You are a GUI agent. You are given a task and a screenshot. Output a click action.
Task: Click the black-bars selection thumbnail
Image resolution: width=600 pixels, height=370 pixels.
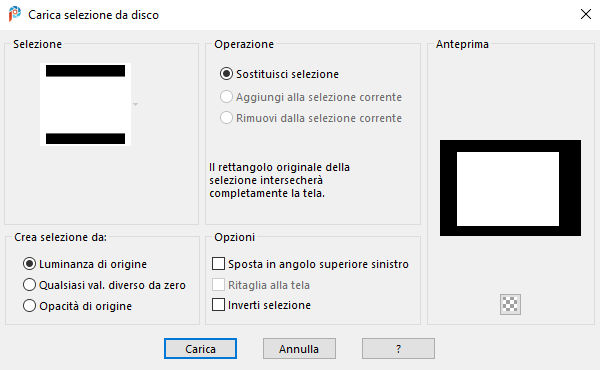click(x=85, y=104)
